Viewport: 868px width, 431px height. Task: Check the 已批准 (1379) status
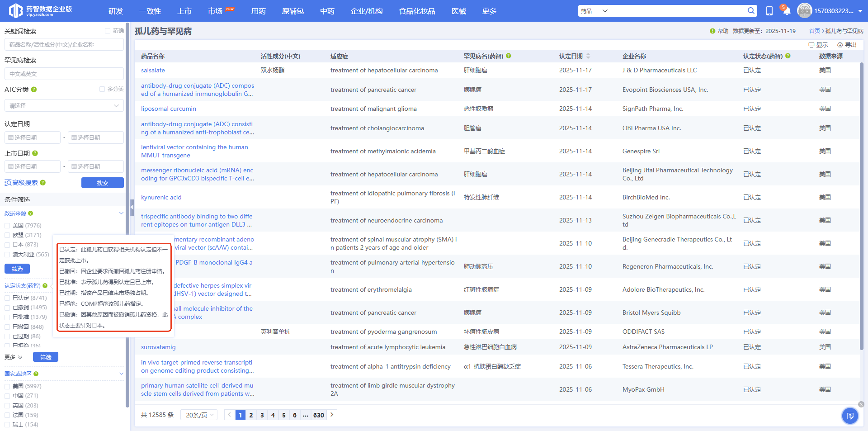point(7,317)
